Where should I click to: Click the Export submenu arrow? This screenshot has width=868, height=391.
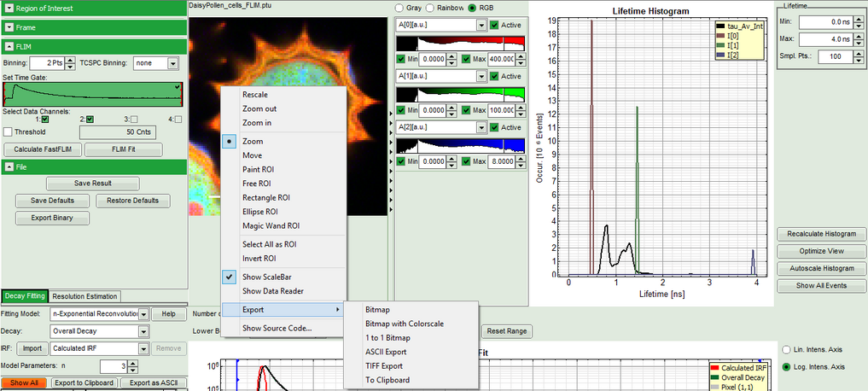click(x=338, y=309)
